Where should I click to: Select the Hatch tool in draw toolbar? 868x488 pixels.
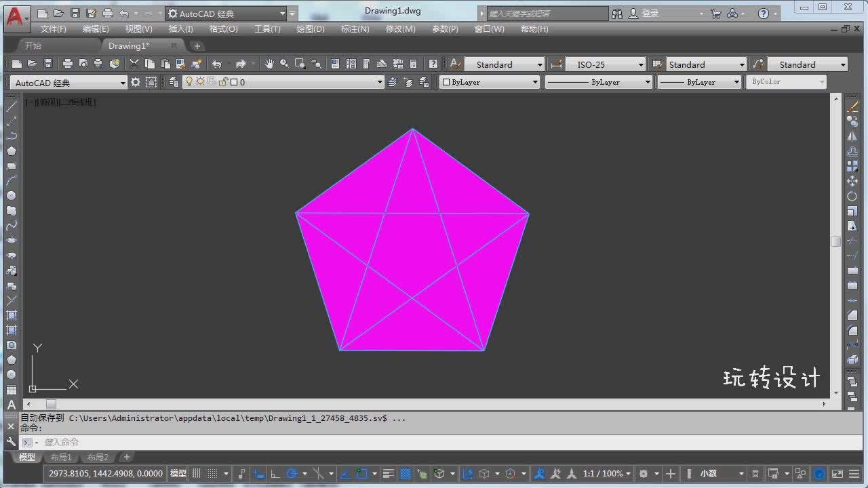(12, 315)
